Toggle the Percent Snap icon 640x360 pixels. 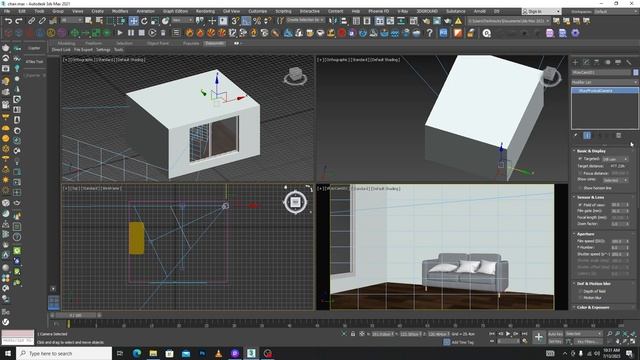[257, 20]
